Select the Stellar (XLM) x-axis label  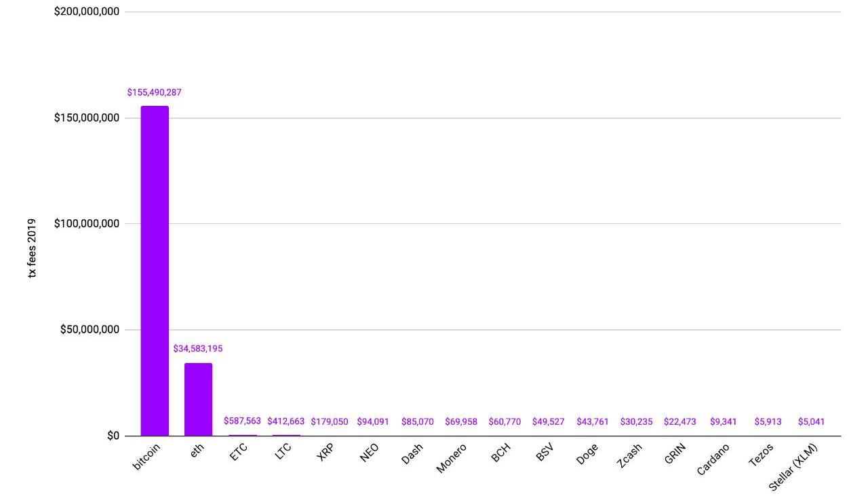pos(793,467)
